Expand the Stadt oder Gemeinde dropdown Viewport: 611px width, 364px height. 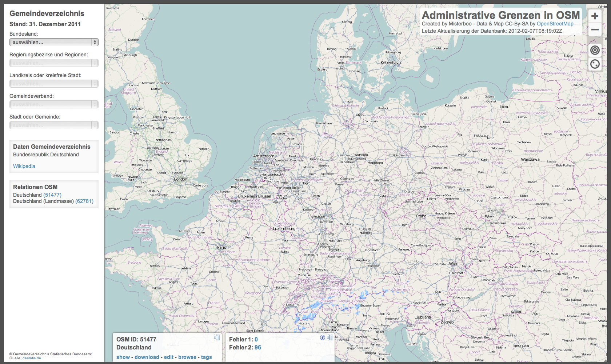[54, 125]
